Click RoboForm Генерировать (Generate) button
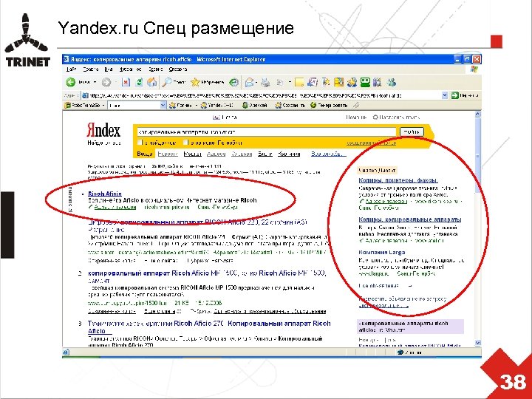Screen dimensions: 532x399 coord(329,106)
